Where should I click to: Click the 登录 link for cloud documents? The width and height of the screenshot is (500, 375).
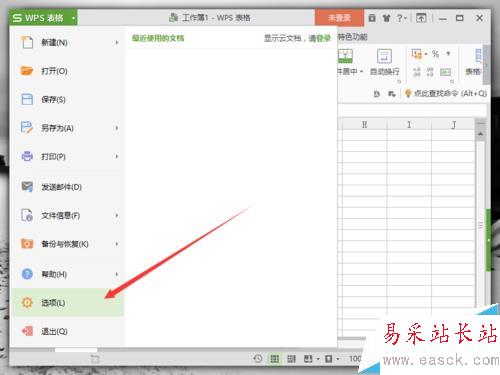[323, 38]
